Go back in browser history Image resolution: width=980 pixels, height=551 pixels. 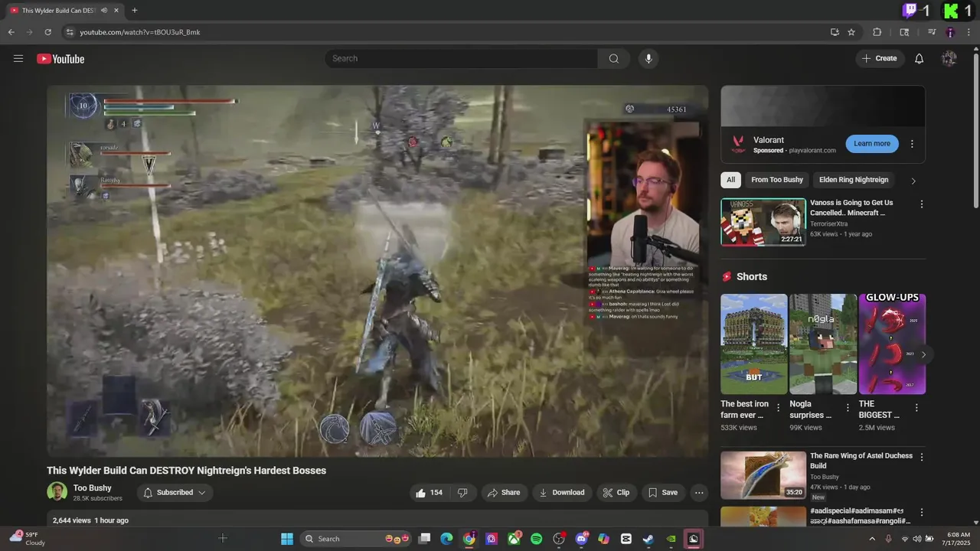tap(11, 32)
